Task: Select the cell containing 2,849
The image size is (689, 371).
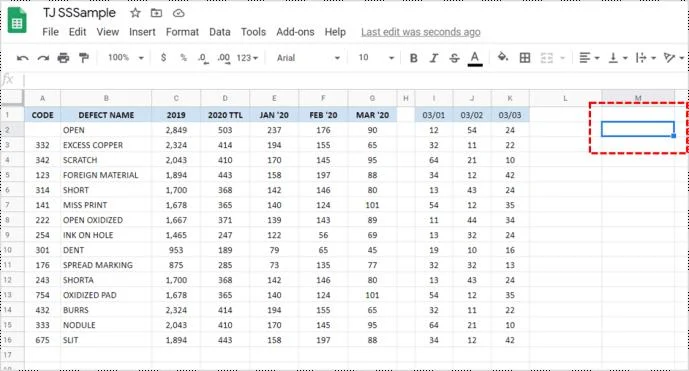Action: 176,130
